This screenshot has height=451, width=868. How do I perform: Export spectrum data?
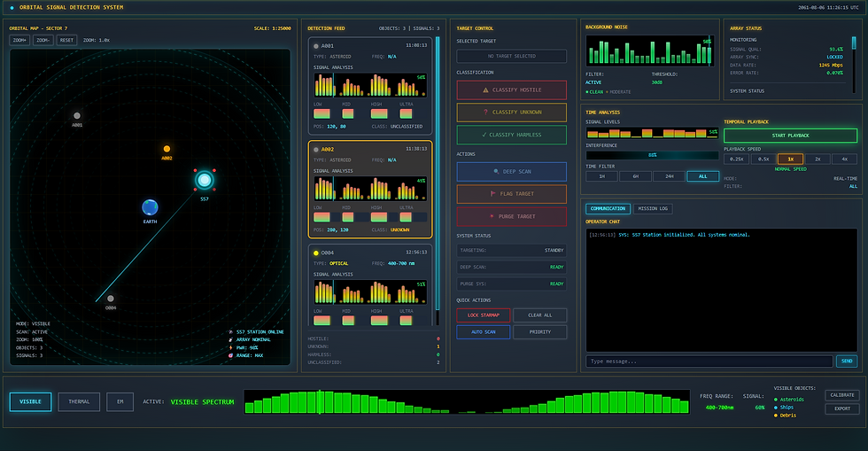coord(842,408)
